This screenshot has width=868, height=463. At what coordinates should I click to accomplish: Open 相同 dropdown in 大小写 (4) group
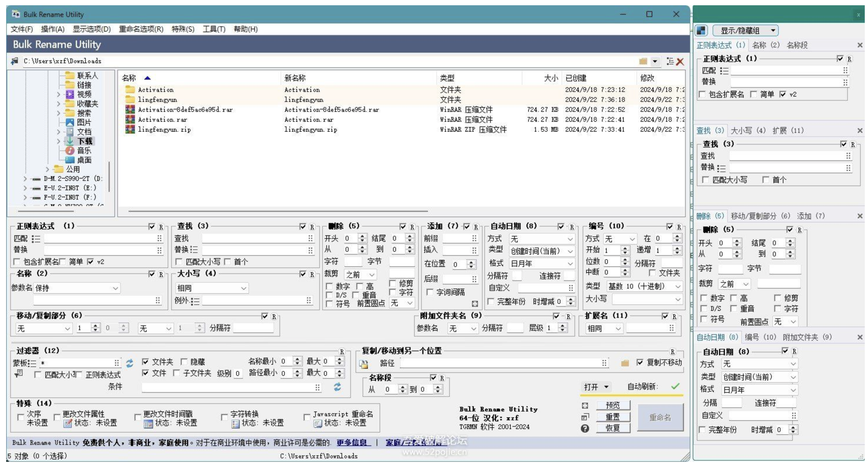click(x=212, y=288)
